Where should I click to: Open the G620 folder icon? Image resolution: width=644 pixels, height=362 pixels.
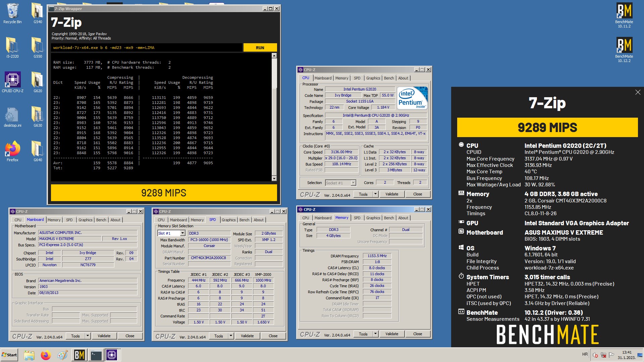pyautogui.click(x=38, y=82)
